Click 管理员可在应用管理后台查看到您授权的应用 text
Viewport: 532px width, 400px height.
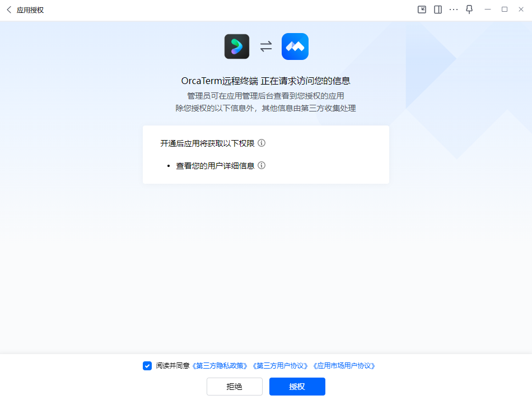pyautogui.click(x=265, y=96)
